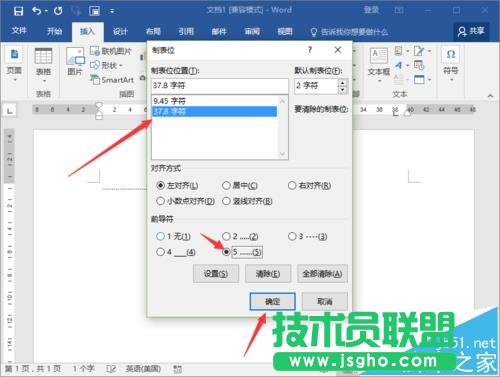
Task: Click the 清除 button
Action: tap(268, 274)
